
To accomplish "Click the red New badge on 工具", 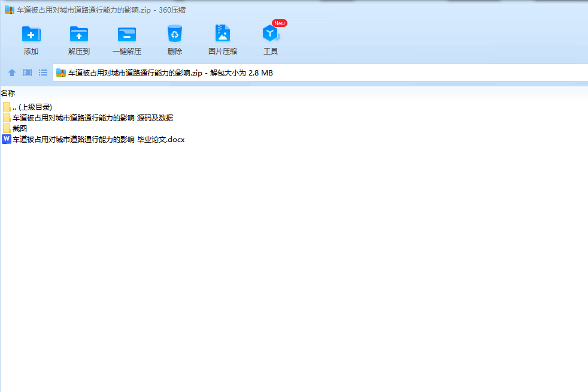I will (280, 23).
